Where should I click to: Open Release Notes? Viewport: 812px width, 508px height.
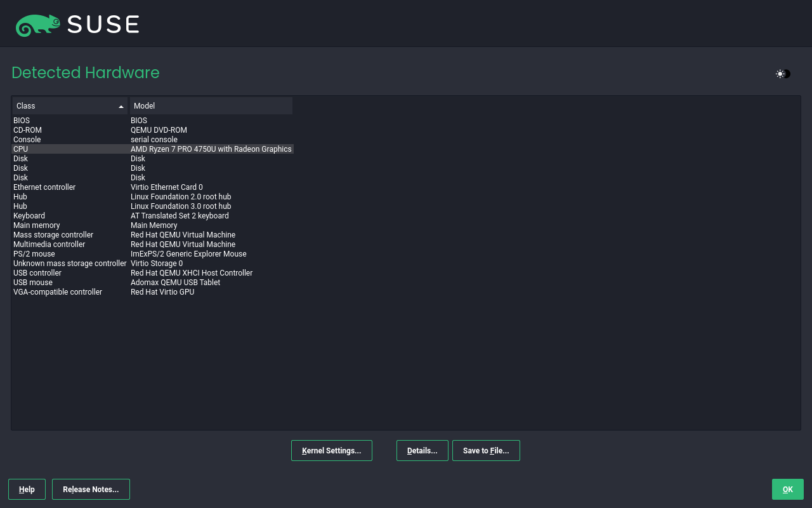coord(91,490)
